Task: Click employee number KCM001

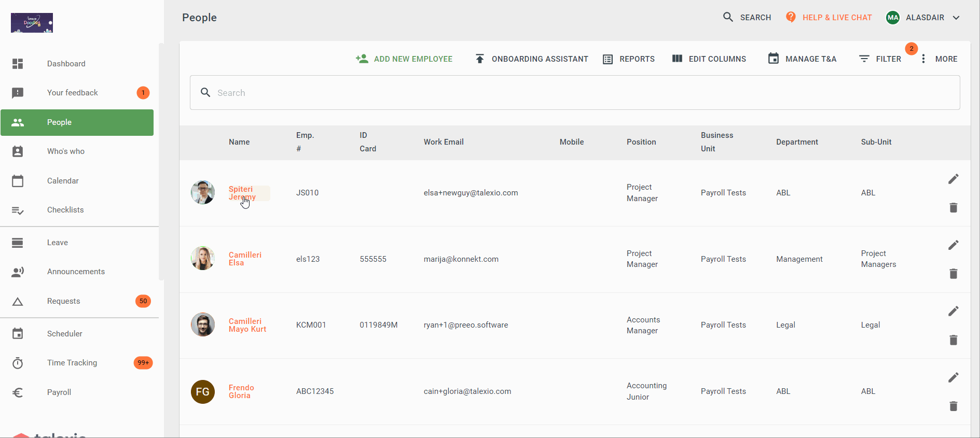Action: pos(311,325)
